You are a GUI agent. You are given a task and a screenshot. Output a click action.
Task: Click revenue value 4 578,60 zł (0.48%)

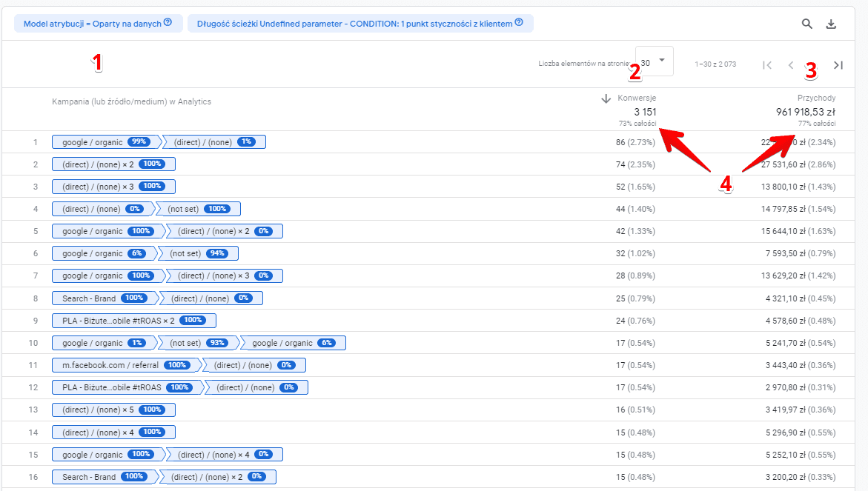coord(801,320)
